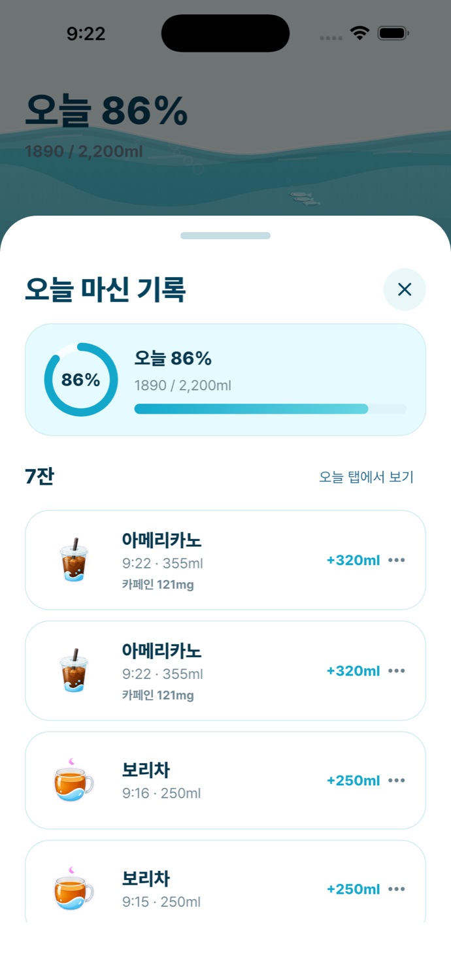Select the first 아메리카노 name label

point(161,540)
